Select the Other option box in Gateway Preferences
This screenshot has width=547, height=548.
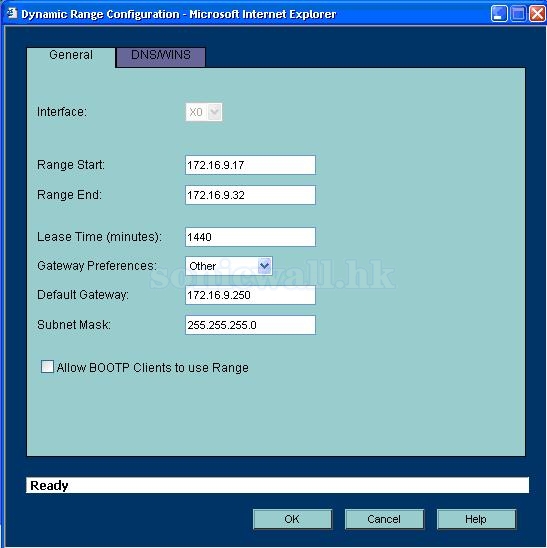click(229, 266)
